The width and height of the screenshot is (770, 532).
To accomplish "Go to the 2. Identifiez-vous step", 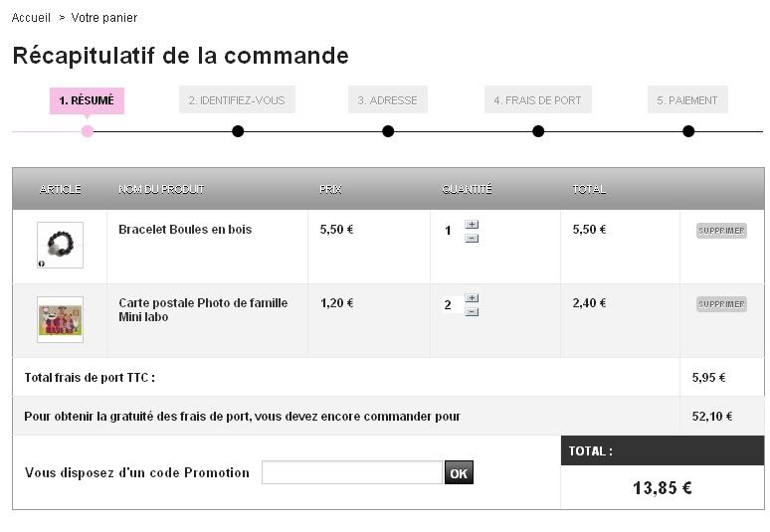I will coord(237,100).
